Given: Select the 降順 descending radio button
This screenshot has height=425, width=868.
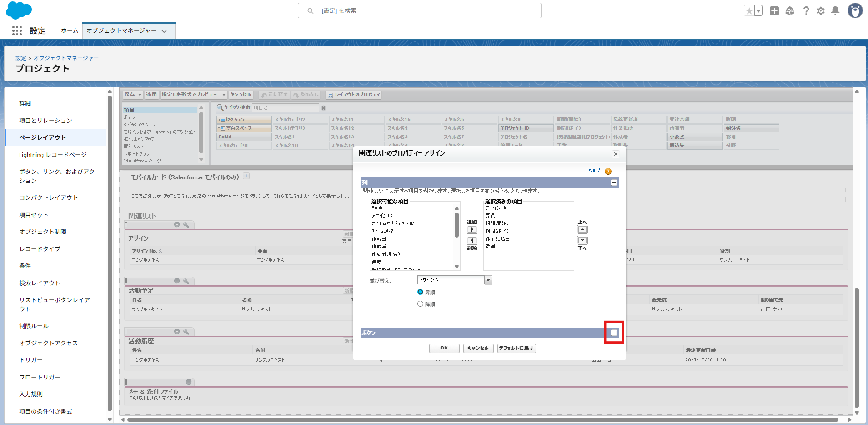Looking at the screenshot, I should (x=420, y=304).
